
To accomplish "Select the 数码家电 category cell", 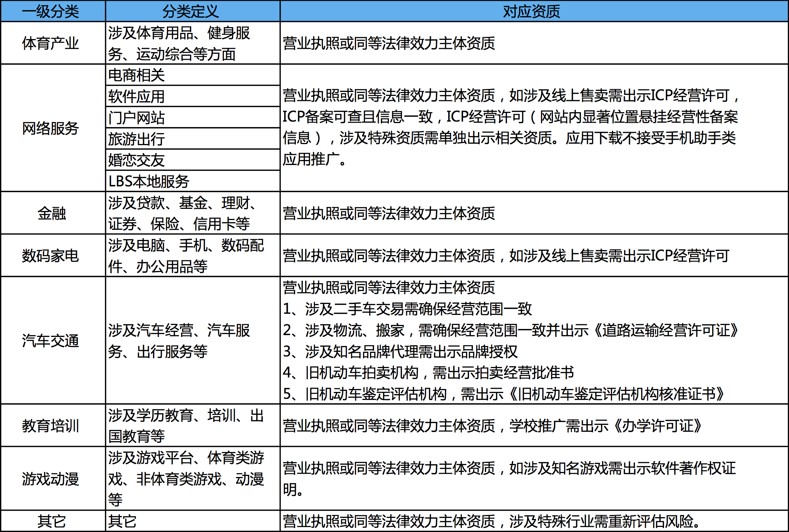I will (x=50, y=256).
